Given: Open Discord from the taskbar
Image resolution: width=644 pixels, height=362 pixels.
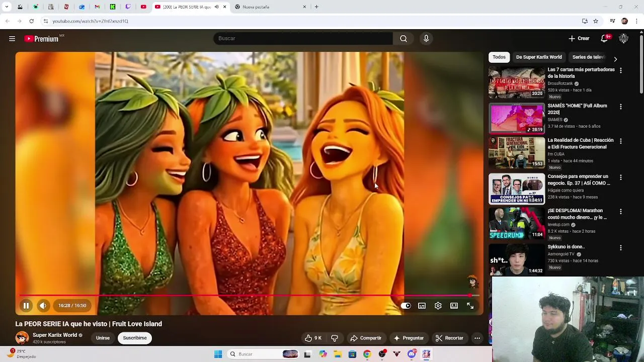Looking at the screenshot, I should coord(412,354).
